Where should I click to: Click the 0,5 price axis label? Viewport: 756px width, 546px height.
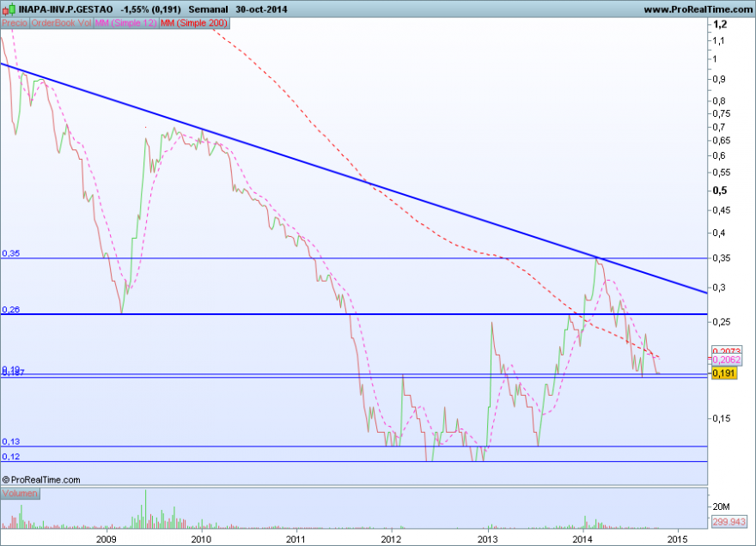pyautogui.click(x=720, y=191)
